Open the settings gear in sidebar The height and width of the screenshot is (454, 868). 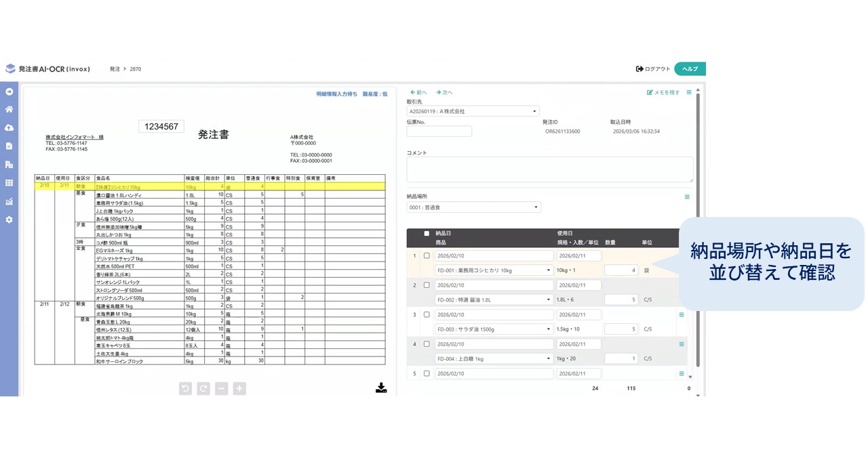(9, 220)
